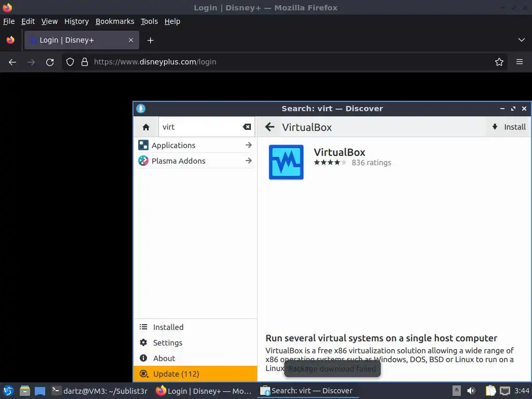Open Discover Settings
The width and height of the screenshot is (532, 399).
click(195, 343)
